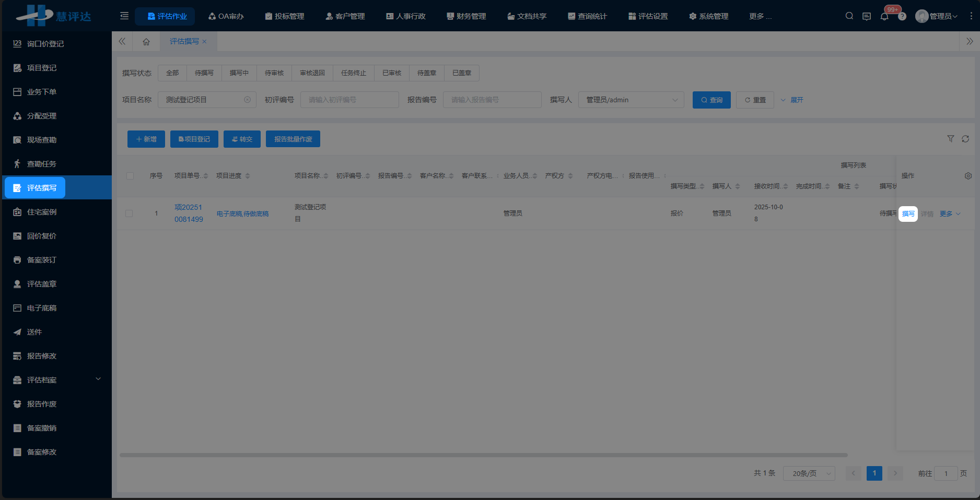Filter by 待撰写 status
Screen dimensions: 980x500
[204, 73]
